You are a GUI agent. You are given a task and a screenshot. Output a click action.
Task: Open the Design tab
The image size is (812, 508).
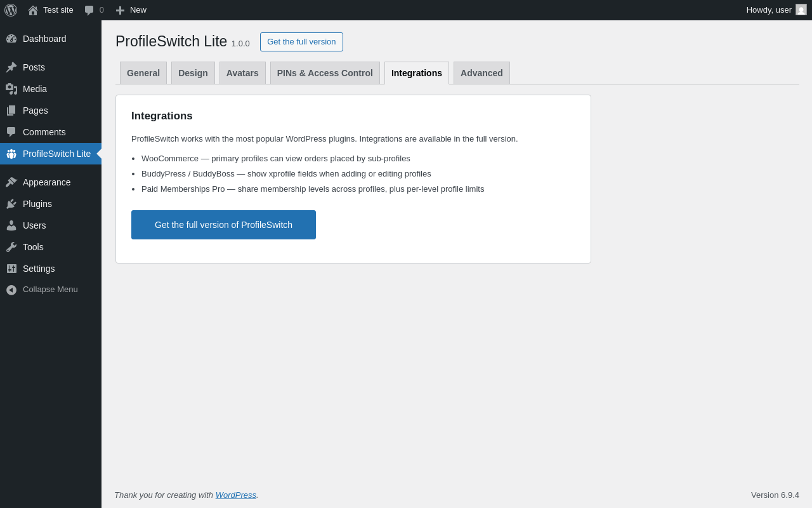click(193, 73)
